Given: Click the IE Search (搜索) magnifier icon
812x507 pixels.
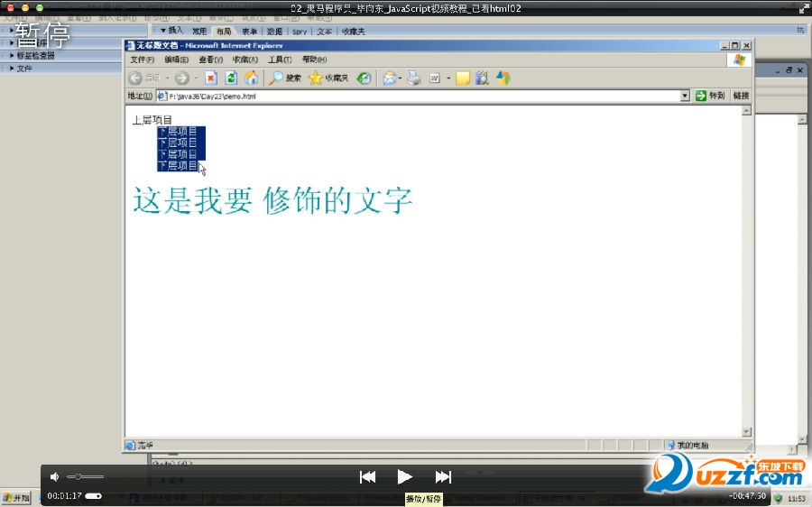Looking at the screenshot, I should pyautogui.click(x=275, y=78).
